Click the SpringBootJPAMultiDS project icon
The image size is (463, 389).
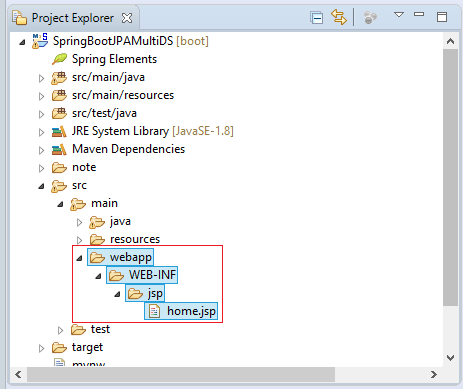tap(40, 41)
